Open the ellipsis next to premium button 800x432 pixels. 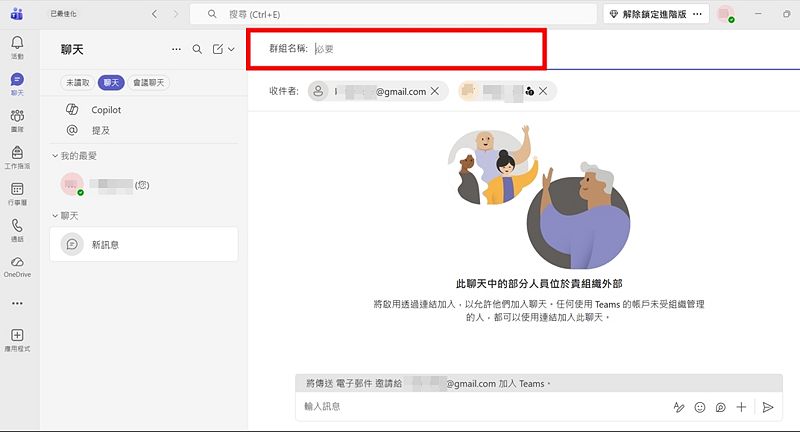697,14
